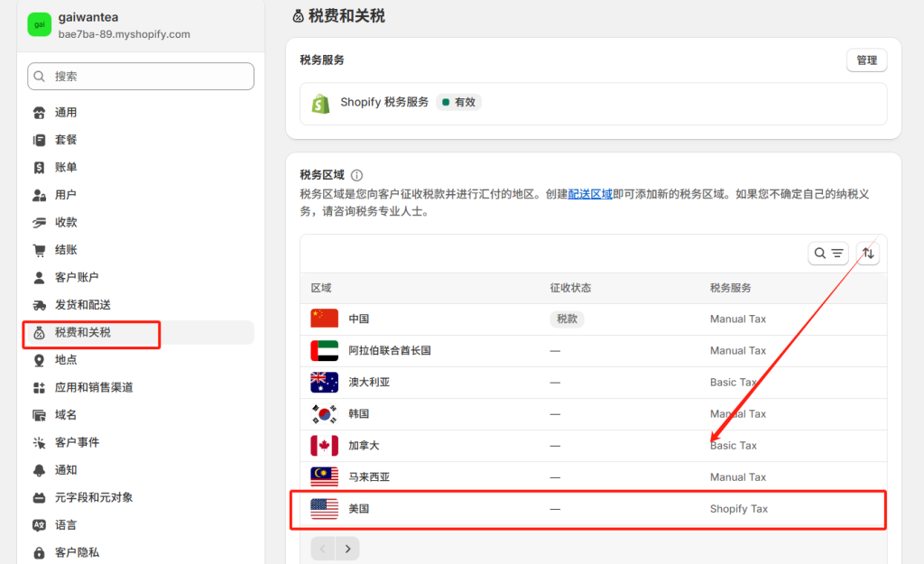924x564 pixels.
Task: Click the next page arrow below the table
Action: [x=348, y=547]
